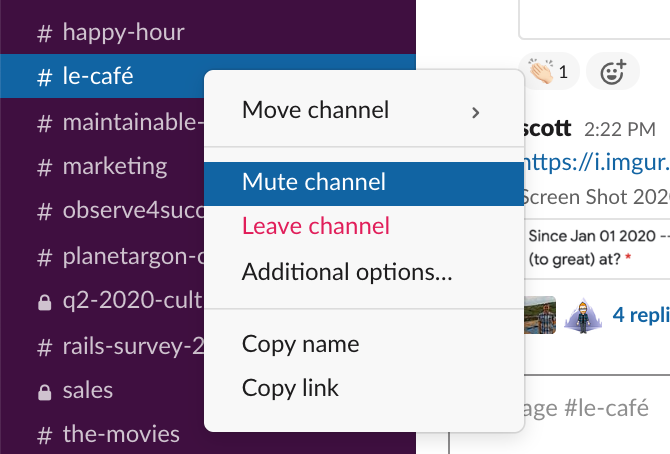Open the private sales channel
The height and width of the screenshot is (454, 670).
pyautogui.click(x=103, y=390)
